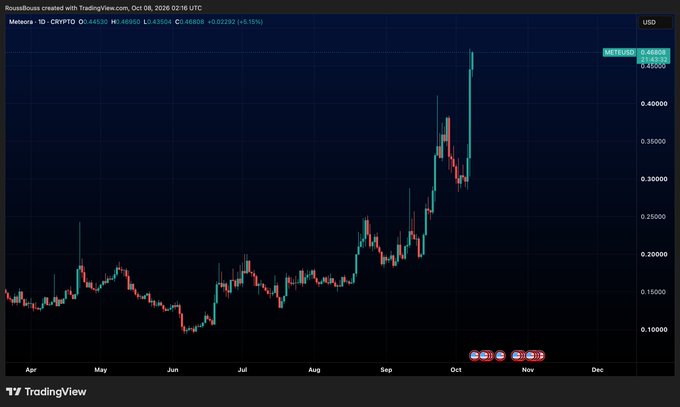Click the May label on time axis

point(101,370)
